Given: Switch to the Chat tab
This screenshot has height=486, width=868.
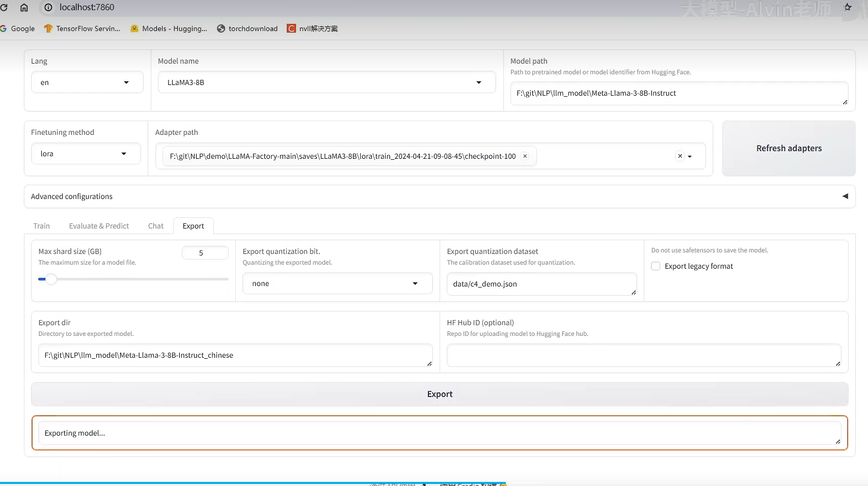Looking at the screenshot, I should coord(156,226).
